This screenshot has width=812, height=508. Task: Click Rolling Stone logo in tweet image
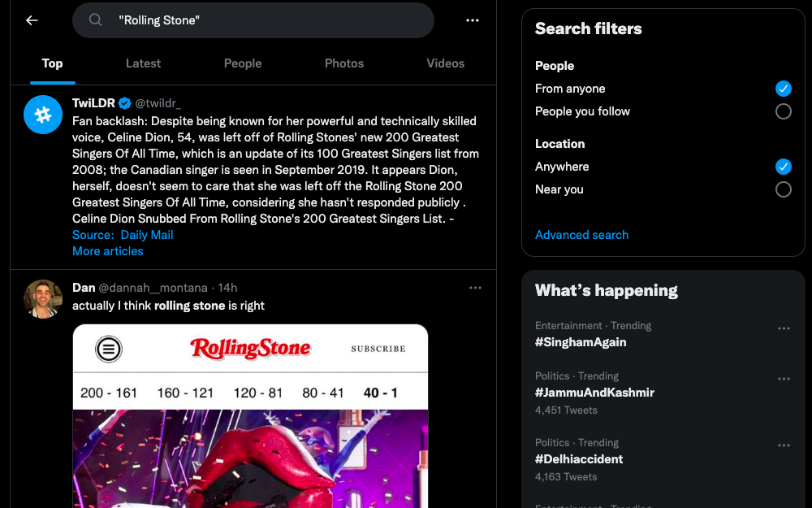(x=251, y=349)
